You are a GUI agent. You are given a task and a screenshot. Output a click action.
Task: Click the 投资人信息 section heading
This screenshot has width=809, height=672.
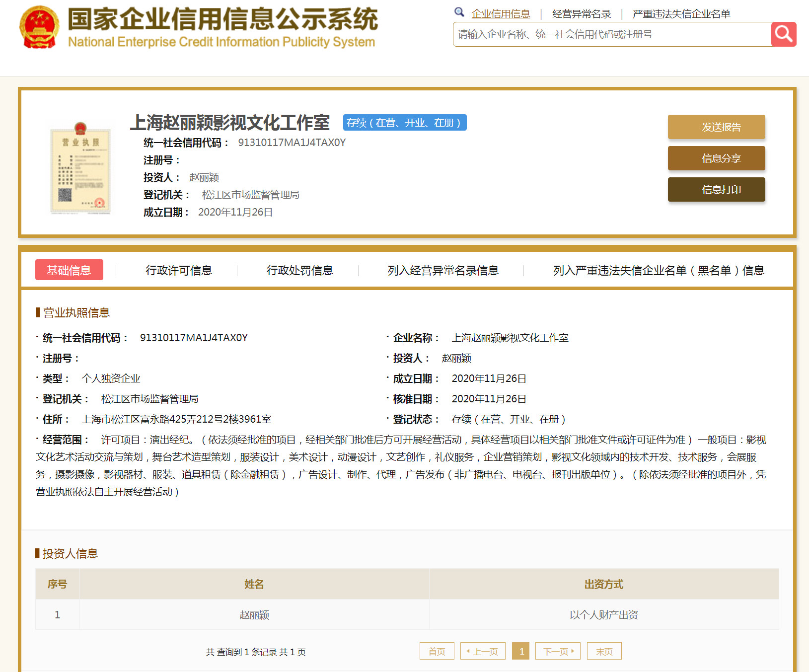pos(70,553)
